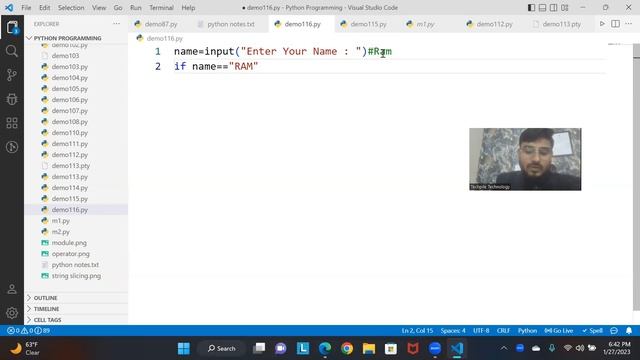Screen dimensions: 640x360
Task: Open the Go menu
Action: click(118, 8)
